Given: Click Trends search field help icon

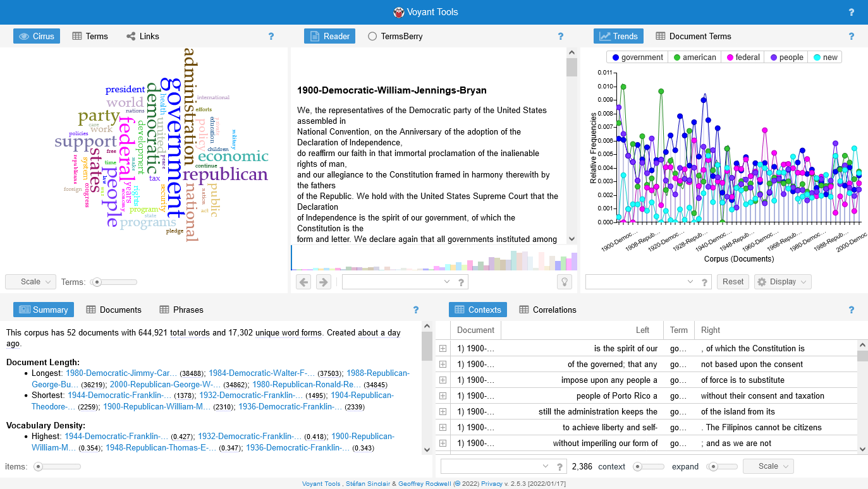Looking at the screenshot, I should click(704, 282).
